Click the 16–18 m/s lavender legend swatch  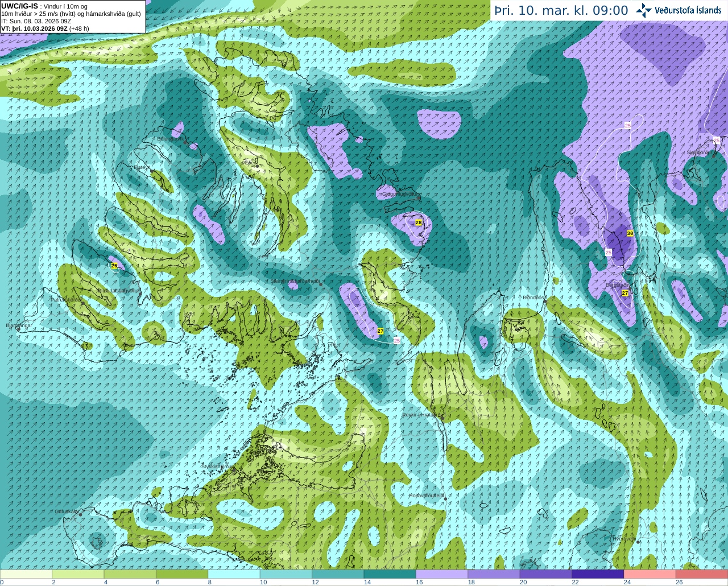point(442,574)
